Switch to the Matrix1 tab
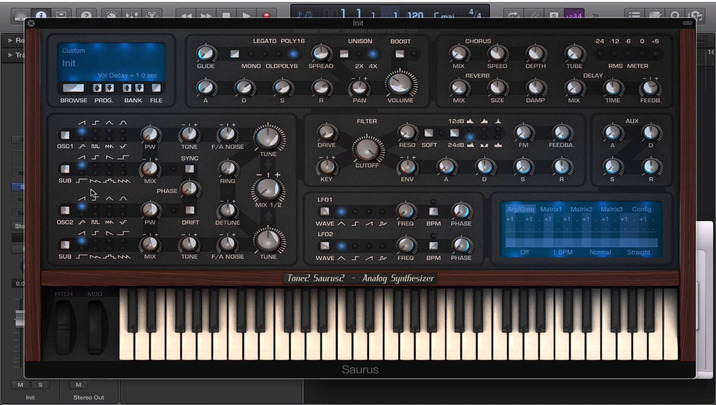Viewport: 716px width, 405px height. pos(551,209)
